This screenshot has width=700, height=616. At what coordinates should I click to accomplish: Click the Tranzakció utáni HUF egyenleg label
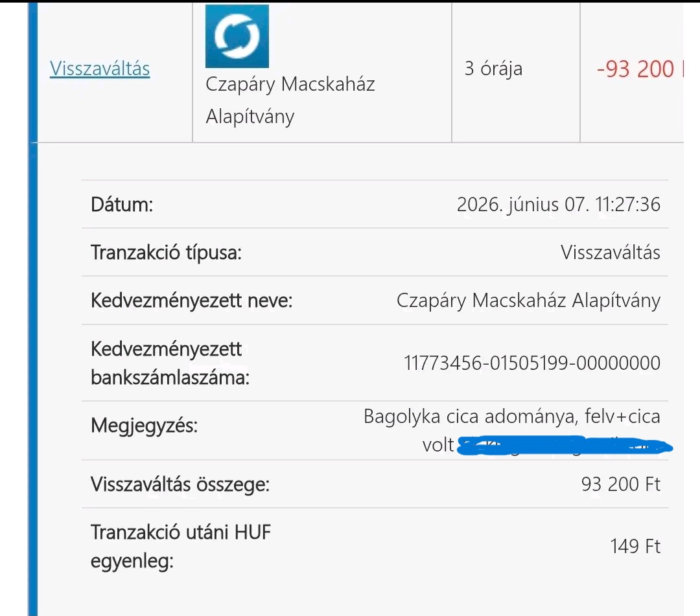[x=181, y=547]
